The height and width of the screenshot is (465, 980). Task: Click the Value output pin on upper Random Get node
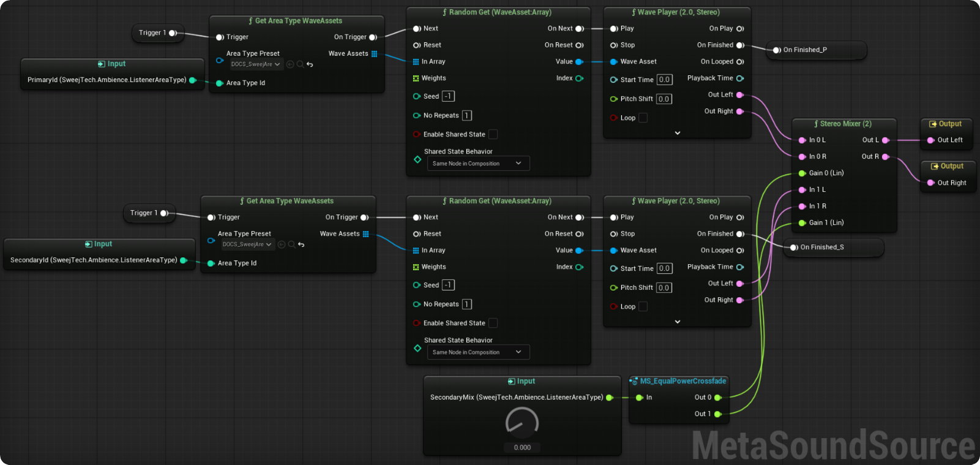(x=579, y=62)
